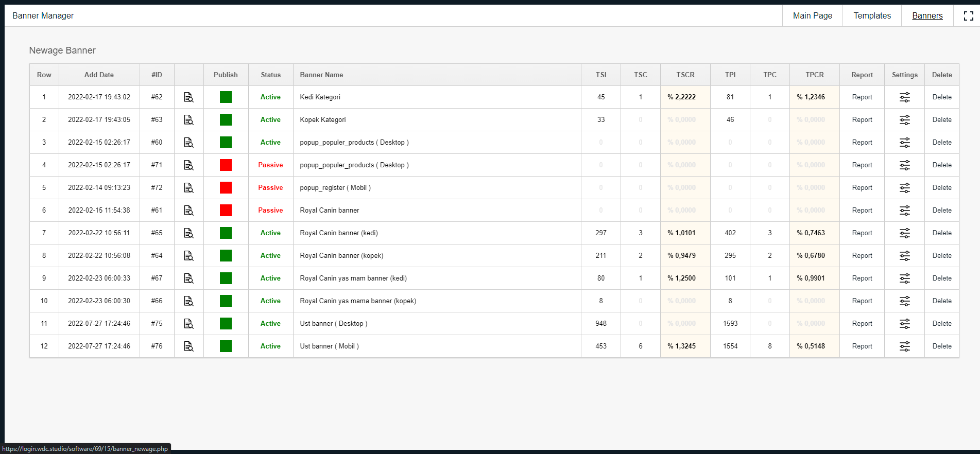Open Report for banner #66
This screenshot has height=454, width=980.
pos(862,301)
